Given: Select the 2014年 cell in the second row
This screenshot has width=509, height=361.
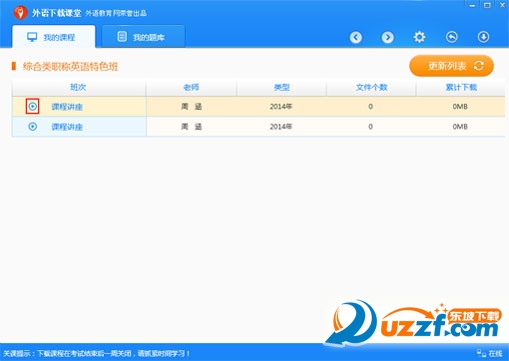Looking at the screenshot, I should (281, 127).
